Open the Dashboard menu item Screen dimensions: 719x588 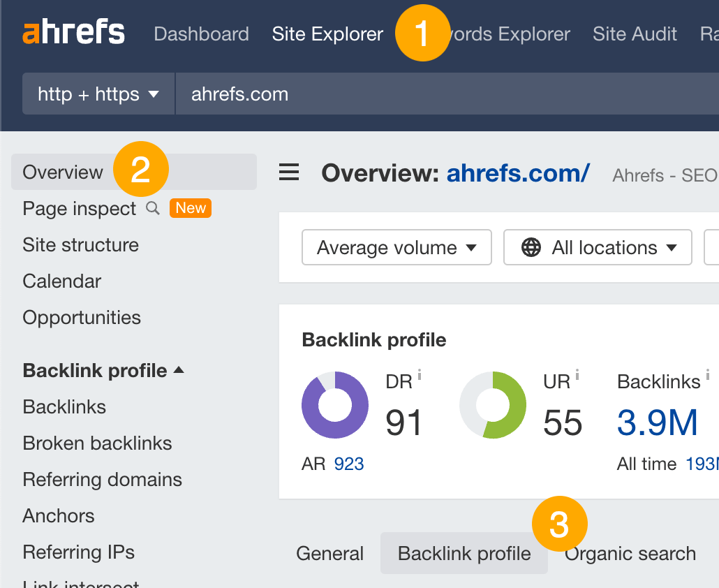click(201, 34)
